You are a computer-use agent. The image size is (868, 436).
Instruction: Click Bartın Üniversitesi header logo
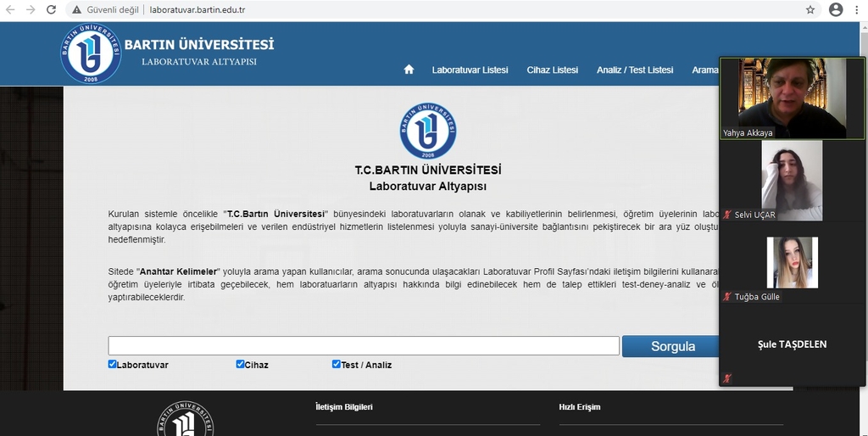[x=91, y=53]
